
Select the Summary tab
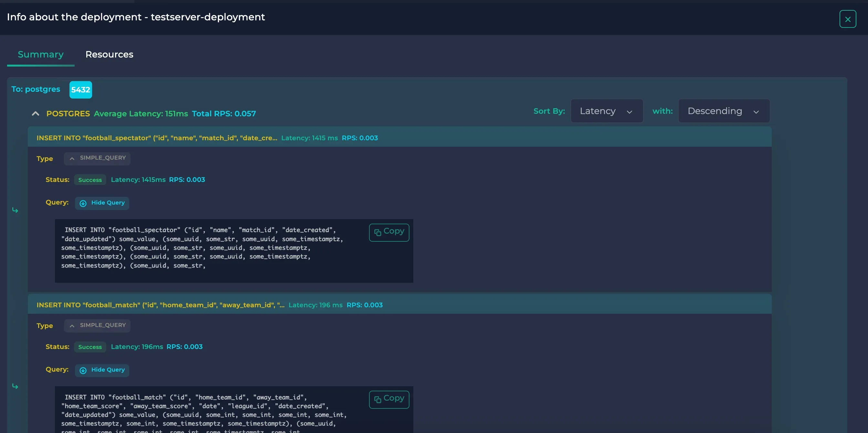[x=40, y=54]
